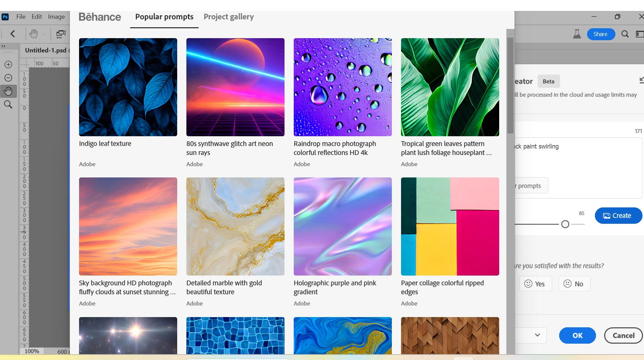644x360 pixels.
Task: Click the prompts gallery vertical scrollbar
Action: 510,85
